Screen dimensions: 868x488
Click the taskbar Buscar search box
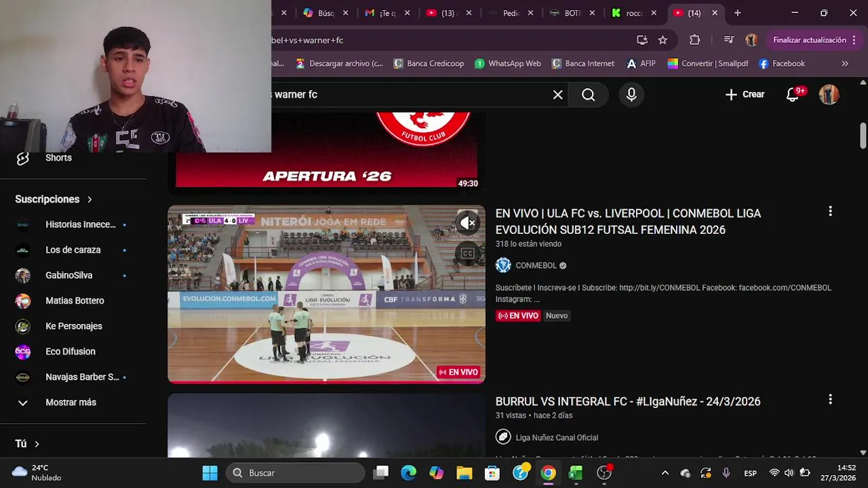[295, 473]
